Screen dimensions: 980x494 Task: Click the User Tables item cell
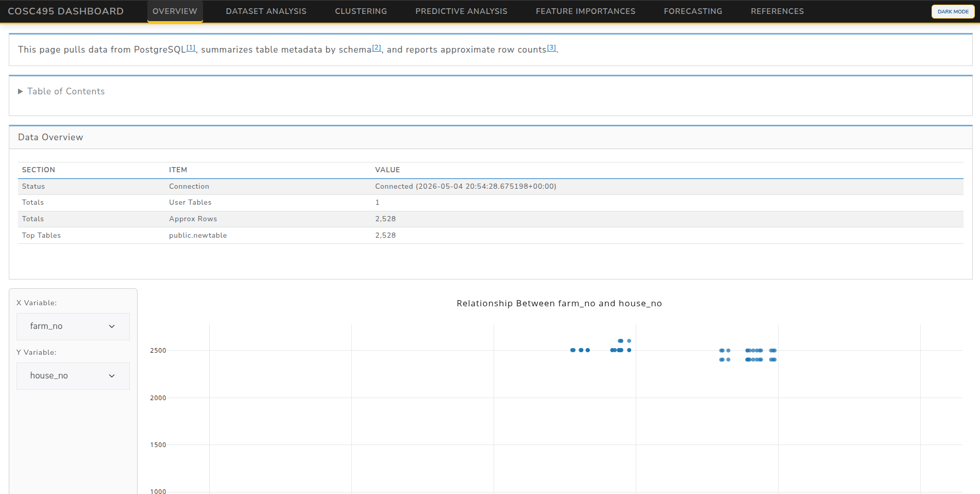tap(190, 202)
